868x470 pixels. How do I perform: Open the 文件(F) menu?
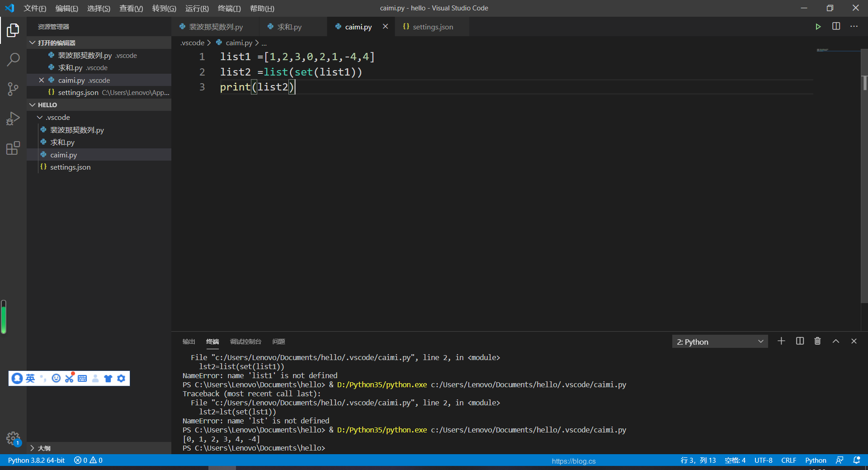35,8
